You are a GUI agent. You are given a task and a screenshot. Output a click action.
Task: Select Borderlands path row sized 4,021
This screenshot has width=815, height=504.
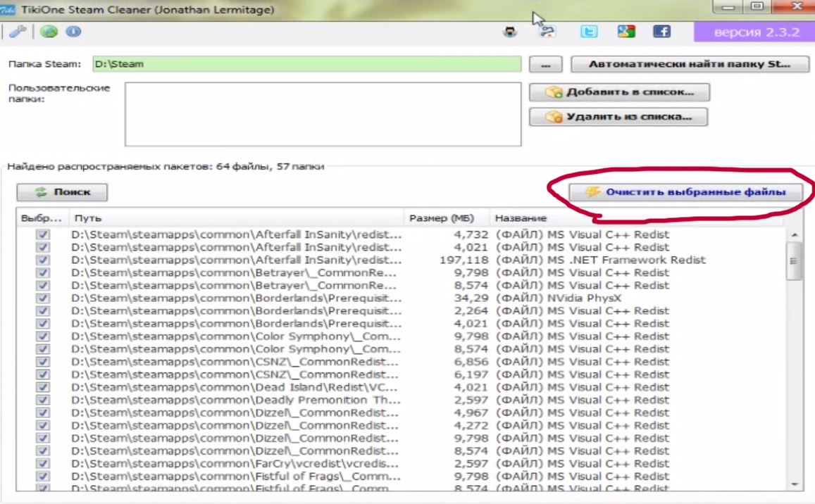(x=237, y=324)
